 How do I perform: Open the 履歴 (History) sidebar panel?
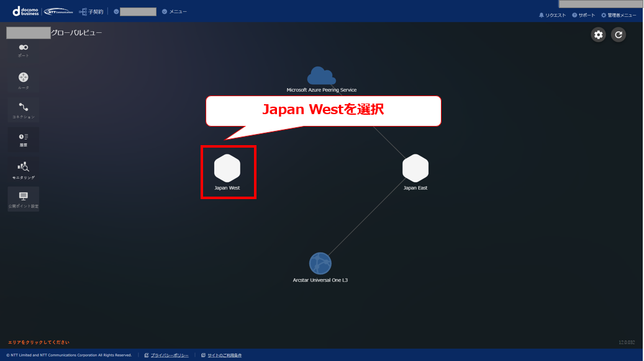(24, 140)
